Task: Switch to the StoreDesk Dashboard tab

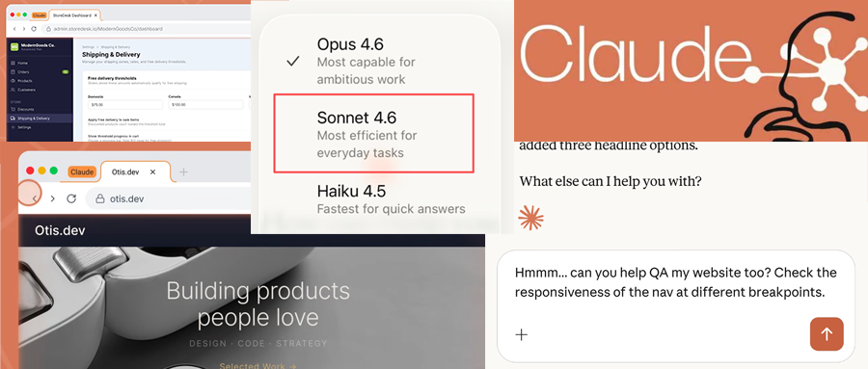Action: 73,15
